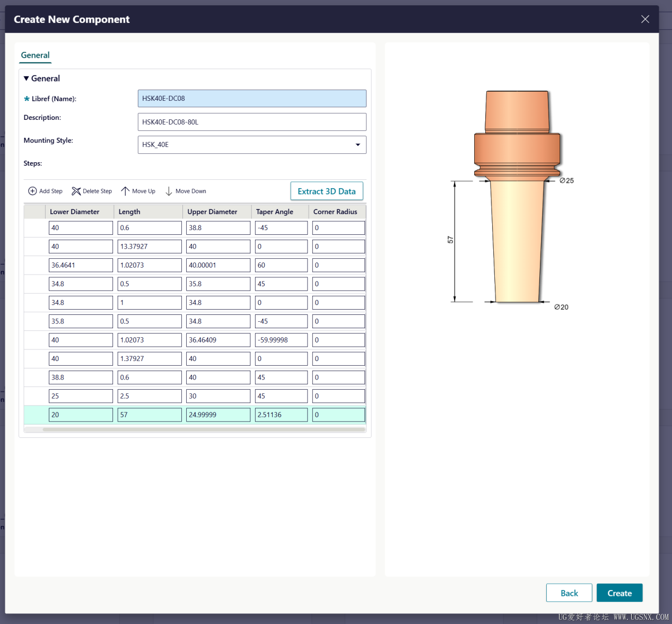Click the Back button
The height and width of the screenshot is (624, 672).
(569, 593)
